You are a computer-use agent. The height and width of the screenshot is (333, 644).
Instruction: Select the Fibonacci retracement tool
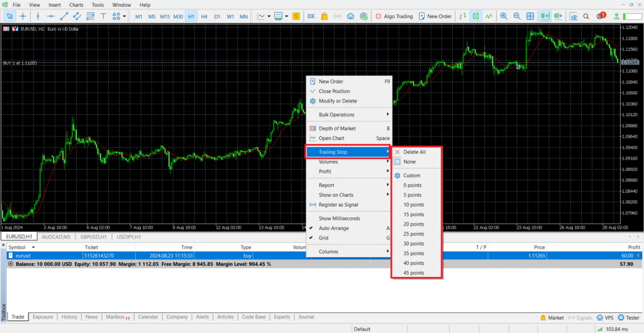91,16
